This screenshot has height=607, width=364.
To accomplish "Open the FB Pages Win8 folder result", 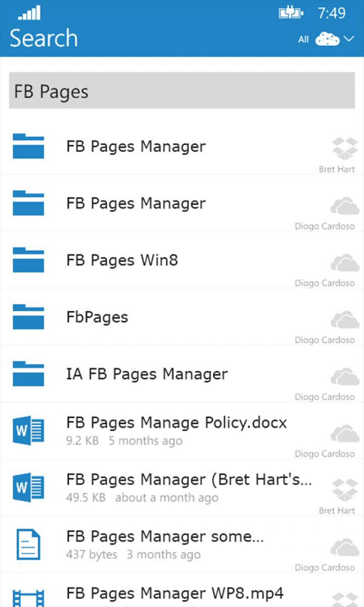I will pyautogui.click(x=182, y=260).
